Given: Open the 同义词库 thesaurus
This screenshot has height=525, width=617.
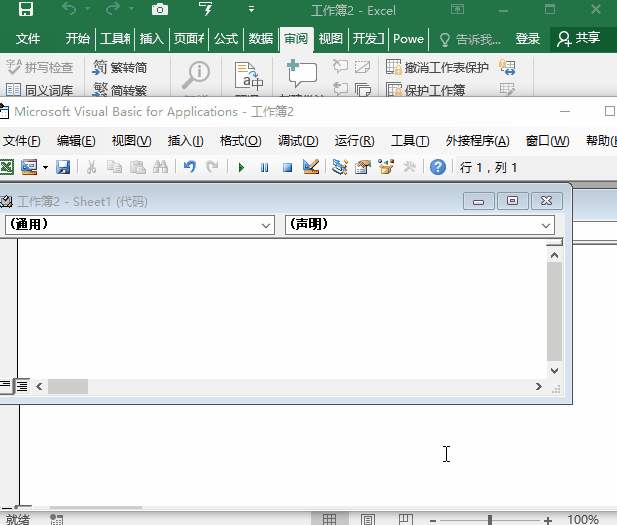Looking at the screenshot, I should 40,91.
